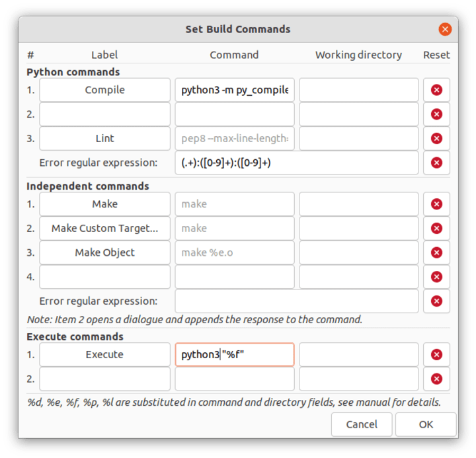Cancel the Set Build Commands dialog
The image size is (476, 458).
click(x=362, y=424)
